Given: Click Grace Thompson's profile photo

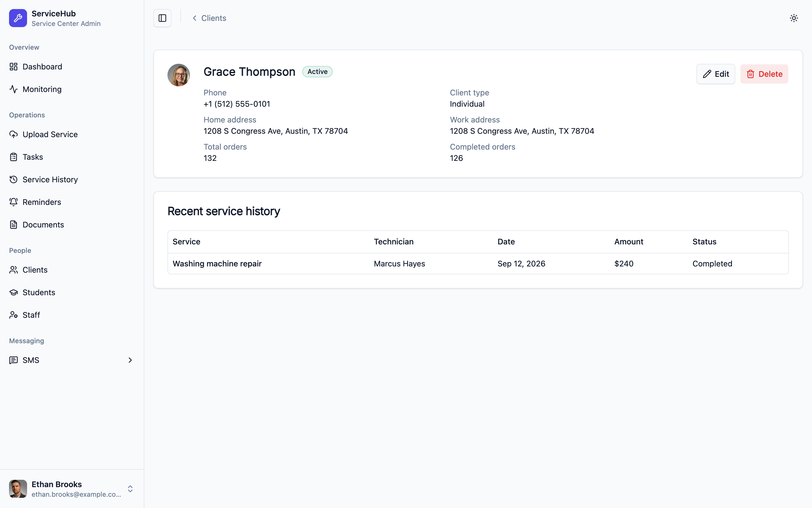Looking at the screenshot, I should 179,75.
